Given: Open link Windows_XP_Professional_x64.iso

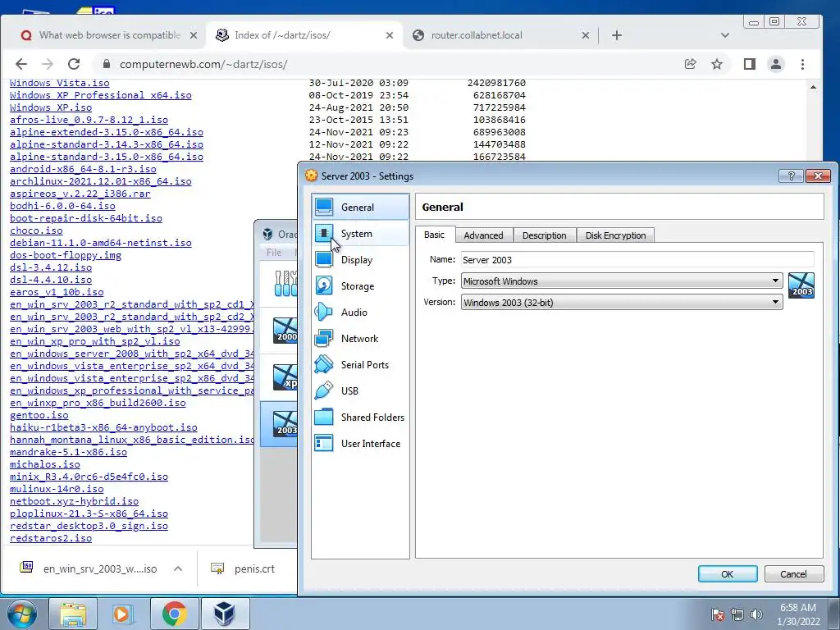Looking at the screenshot, I should click(100, 95).
